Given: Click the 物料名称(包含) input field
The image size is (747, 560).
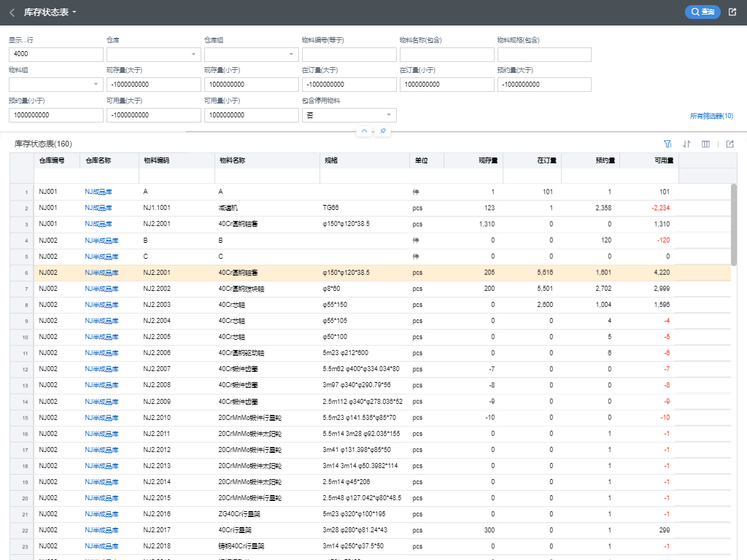Looking at the screenshot, I should pyautogui.click(x=447, y=54).
